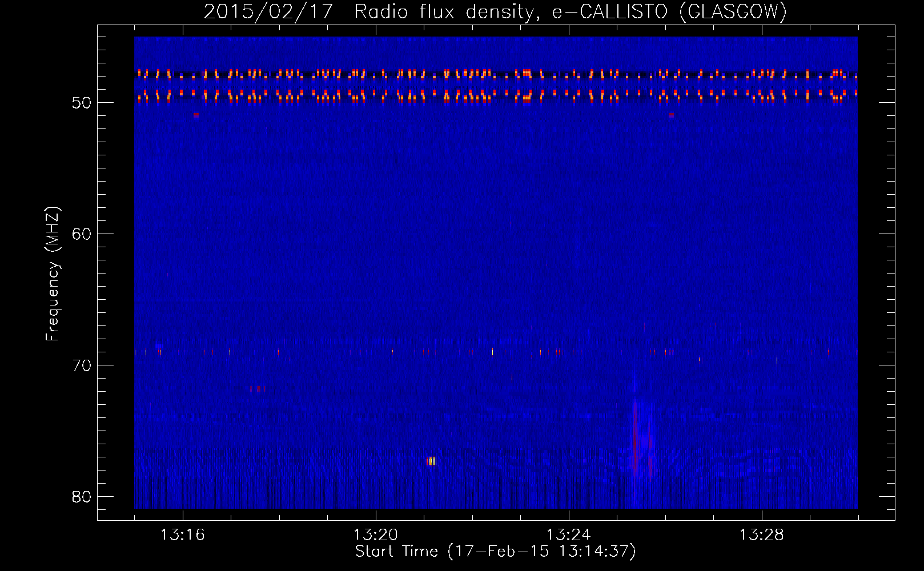Click the 13:20 time tick label
The image size is (924, 571).
pos(375,535)
